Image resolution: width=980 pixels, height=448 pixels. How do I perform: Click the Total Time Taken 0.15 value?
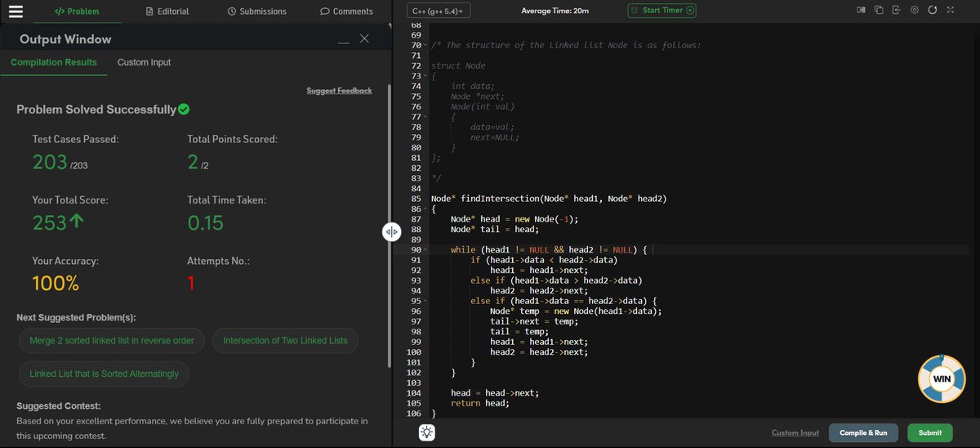click(205, 222)
